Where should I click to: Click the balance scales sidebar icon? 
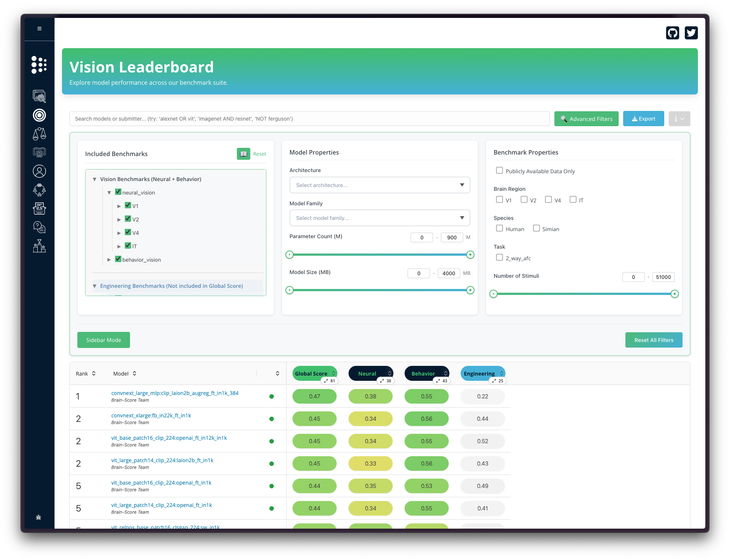click(39, 134)
